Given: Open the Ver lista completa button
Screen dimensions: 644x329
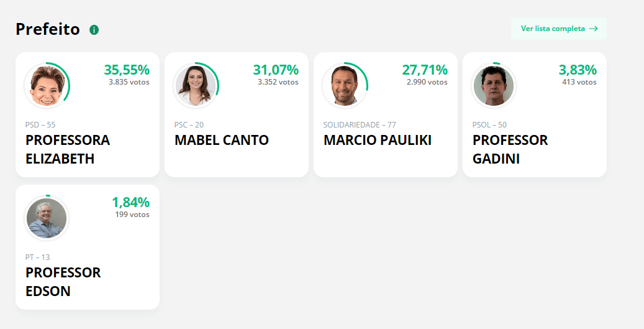Looking at the screenshot, I should 558,29.
